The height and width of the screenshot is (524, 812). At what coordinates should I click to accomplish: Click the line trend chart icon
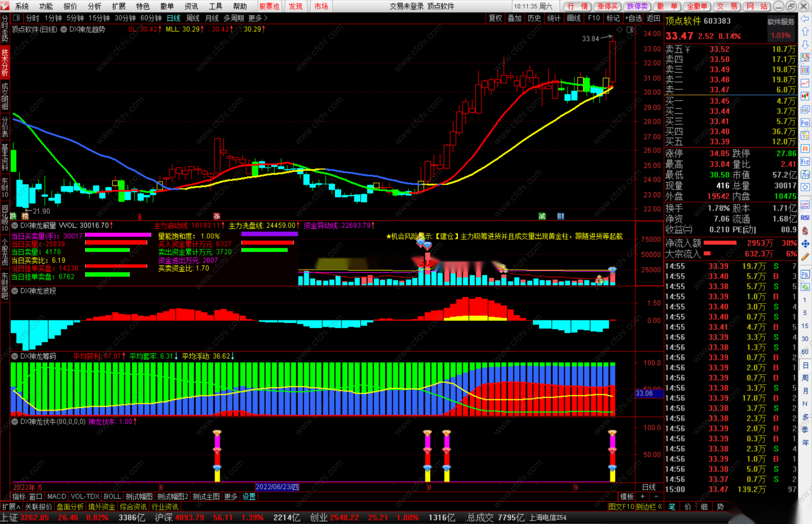pos(805,83)
